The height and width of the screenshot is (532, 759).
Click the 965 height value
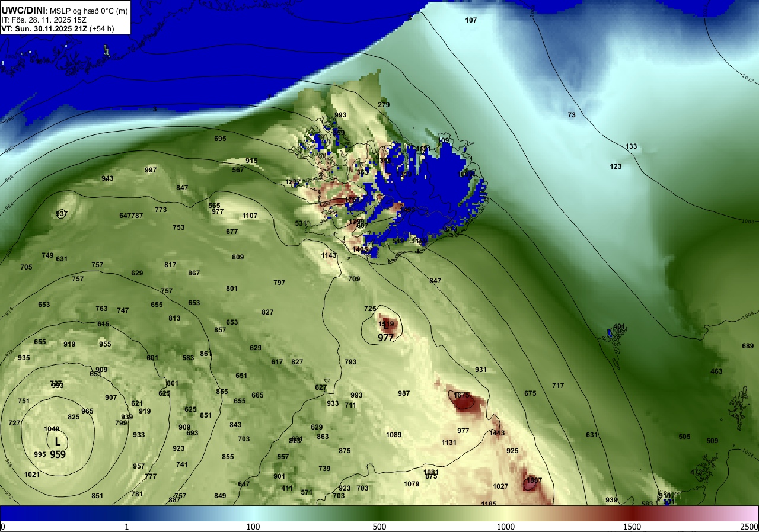87,411
